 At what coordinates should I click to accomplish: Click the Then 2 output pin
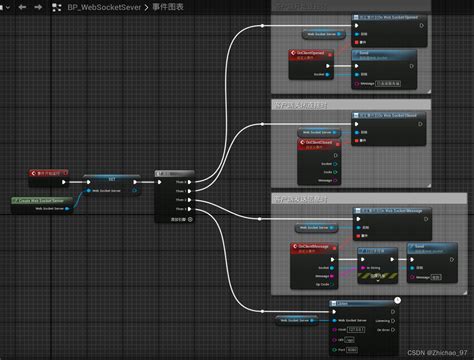pyautogui.click(x=189, y=200)
